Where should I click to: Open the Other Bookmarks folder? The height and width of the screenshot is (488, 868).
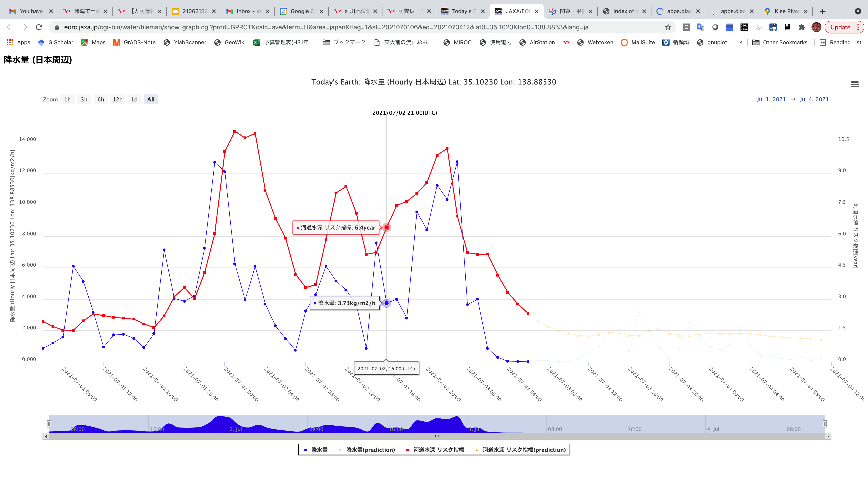pos(780,42)
